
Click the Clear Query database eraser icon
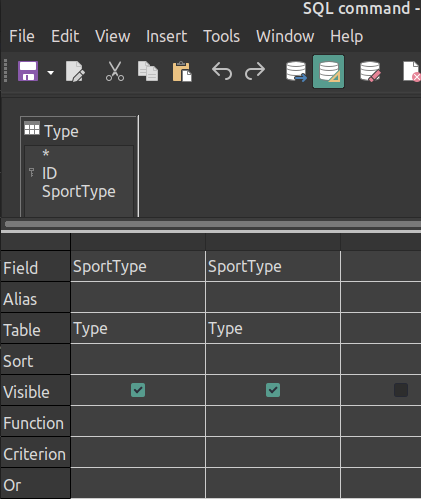370,71
